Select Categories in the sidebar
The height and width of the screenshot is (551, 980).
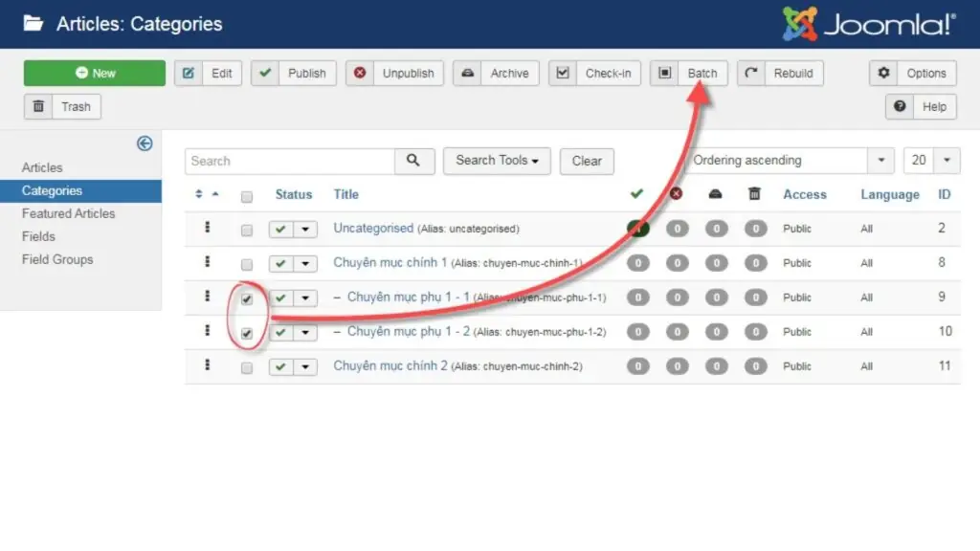80,190
